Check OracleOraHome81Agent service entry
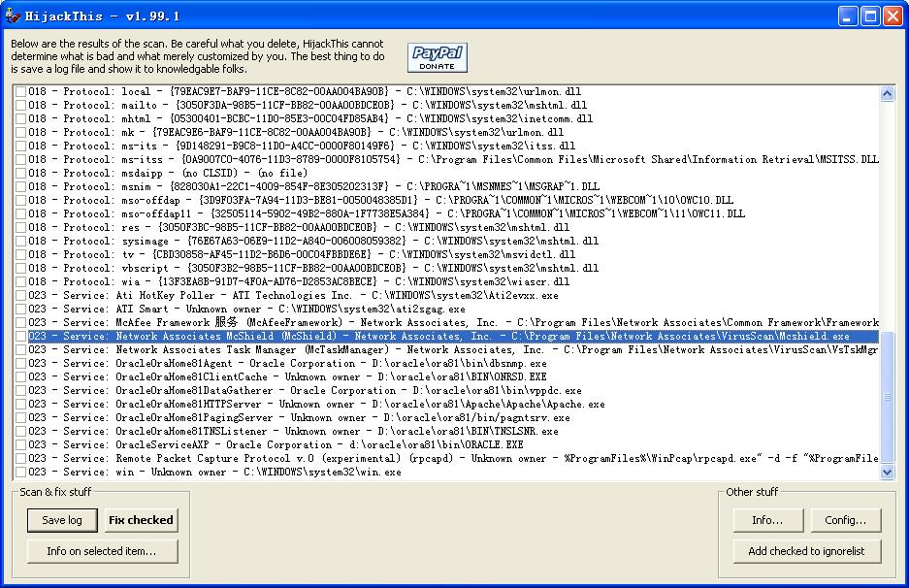This screenshot has height=588, width=909. tap(21, 364)
